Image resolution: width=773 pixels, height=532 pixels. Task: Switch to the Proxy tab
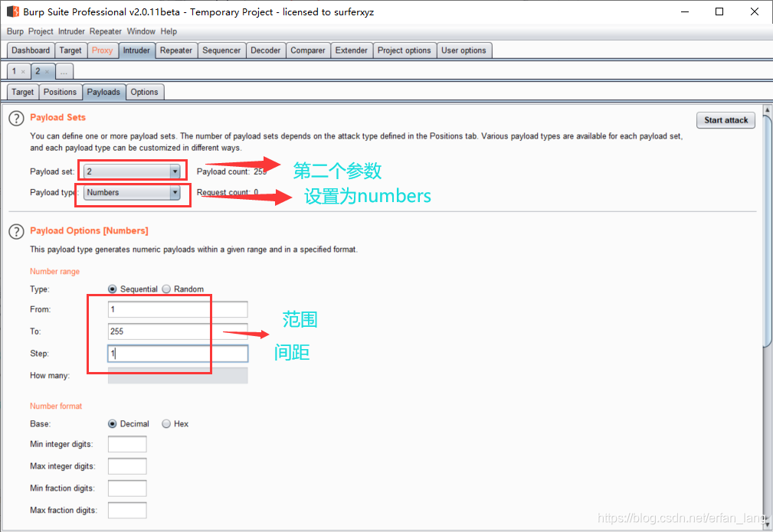(x=102, y=51)
